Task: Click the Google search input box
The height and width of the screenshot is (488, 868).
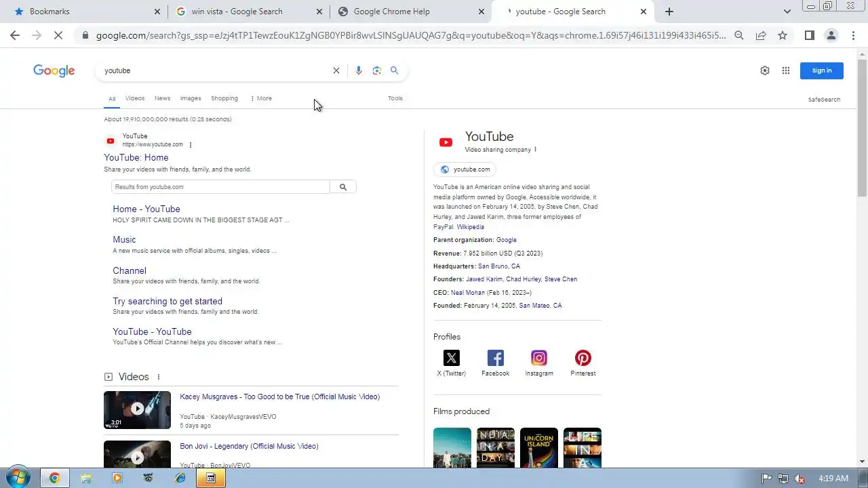Action: coord(214,70)
